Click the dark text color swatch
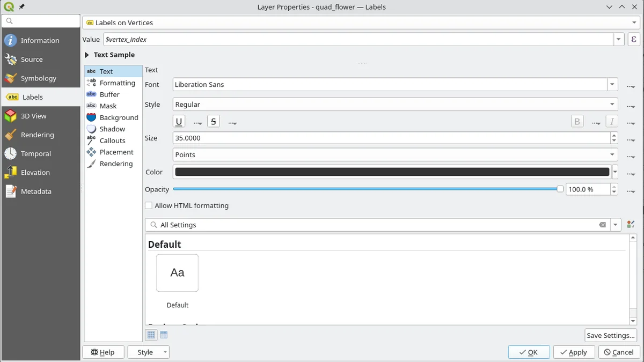 coord(392,172)
